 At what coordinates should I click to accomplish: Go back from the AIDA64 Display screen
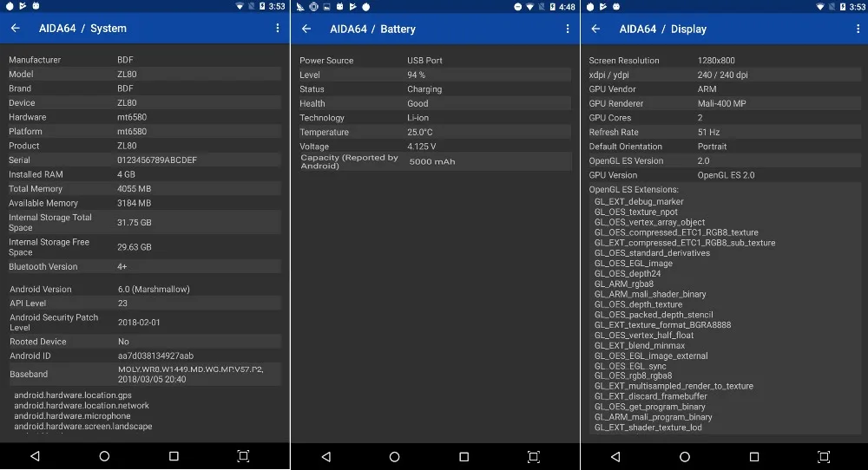595,29
